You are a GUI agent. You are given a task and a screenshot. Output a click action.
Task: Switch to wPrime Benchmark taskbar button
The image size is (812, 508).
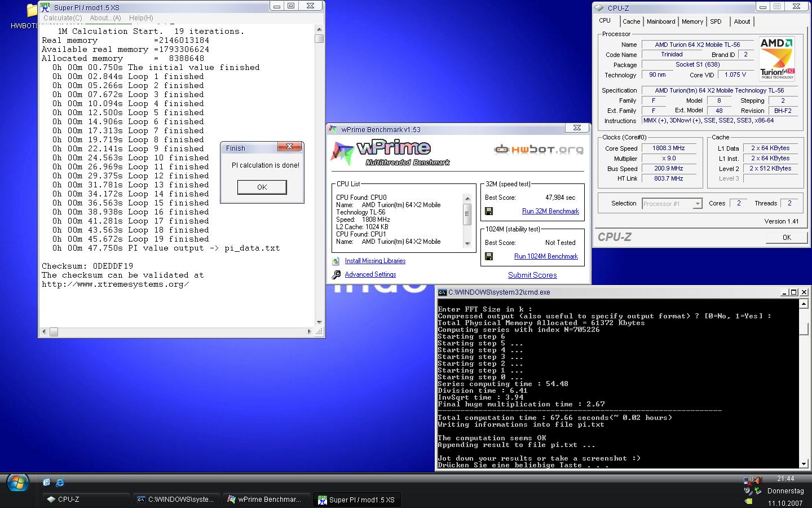pyautogui.click(x=267, y=500)
